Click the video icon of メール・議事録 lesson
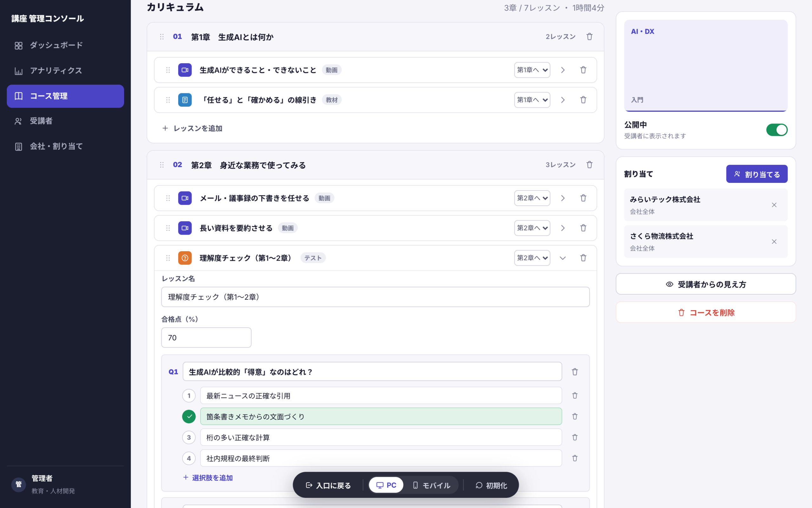Screen dimensions: 812x508 [x=185, y=198]
